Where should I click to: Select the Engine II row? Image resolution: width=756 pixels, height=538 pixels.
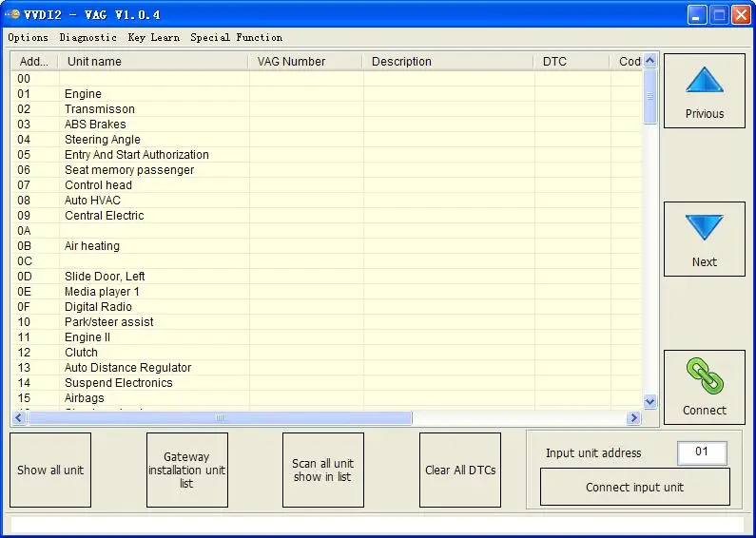tap(327, 337)
